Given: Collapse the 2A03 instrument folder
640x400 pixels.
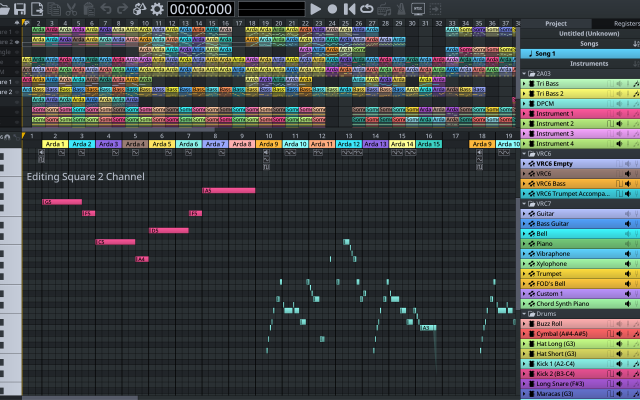Looking at the screenshot, I should coord(524,74).
